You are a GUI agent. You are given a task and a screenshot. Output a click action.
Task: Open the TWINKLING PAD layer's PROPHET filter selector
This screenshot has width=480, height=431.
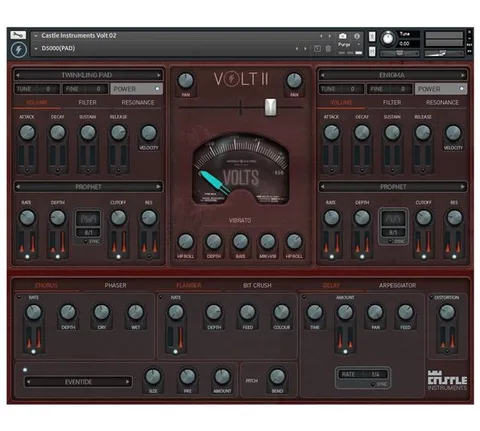88,187
